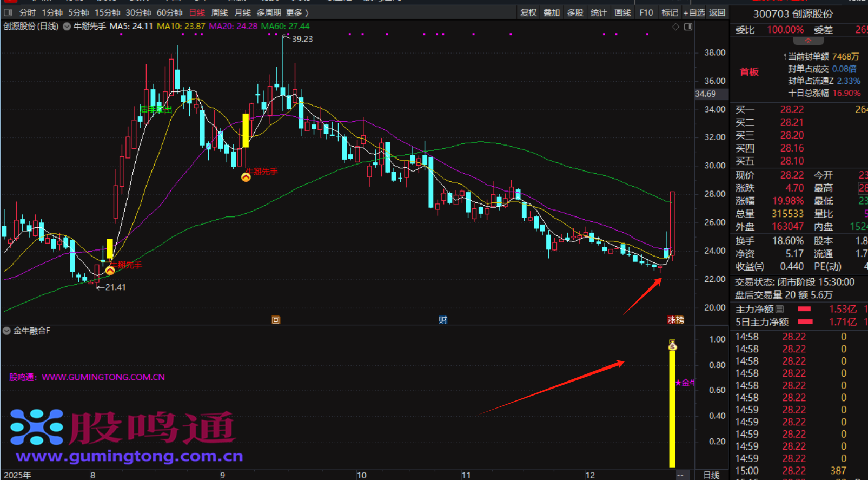
Task: Select the 分时 intraday view
Action: click(x=27, y=12)
